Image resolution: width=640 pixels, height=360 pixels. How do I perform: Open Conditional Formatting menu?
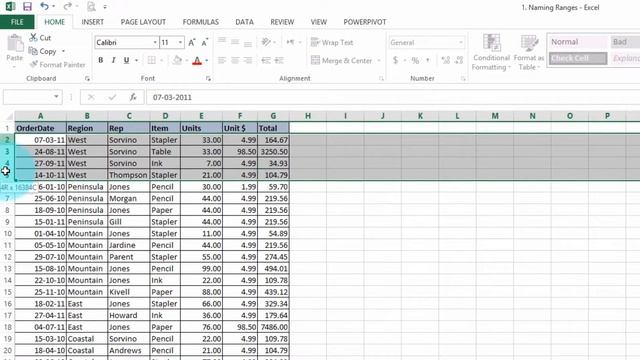click(x=491, y=52)
